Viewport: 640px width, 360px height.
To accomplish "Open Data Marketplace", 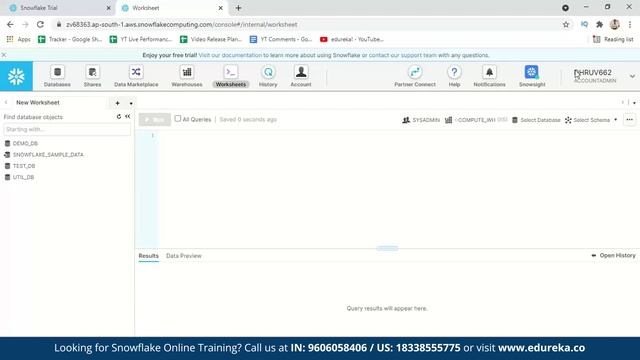I will pyautogui.click(x=136, y=76).
